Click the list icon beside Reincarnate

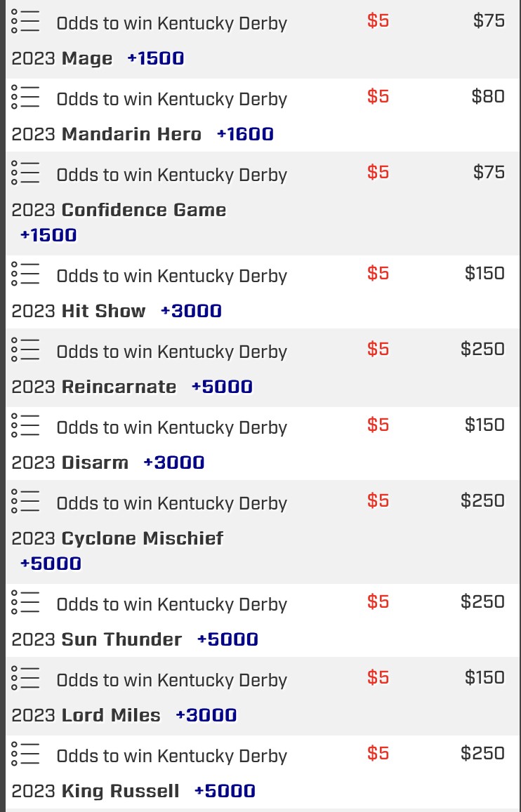pos(25,350)
